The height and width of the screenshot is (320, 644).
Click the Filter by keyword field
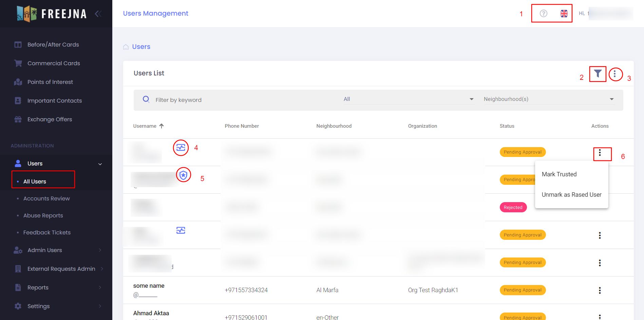click(x=238, y=100)
